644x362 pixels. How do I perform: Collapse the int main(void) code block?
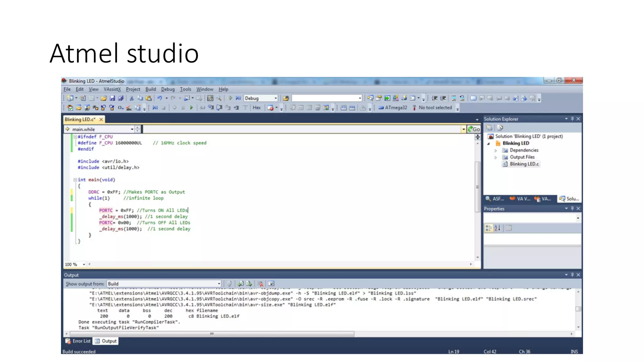coord(75,180)
